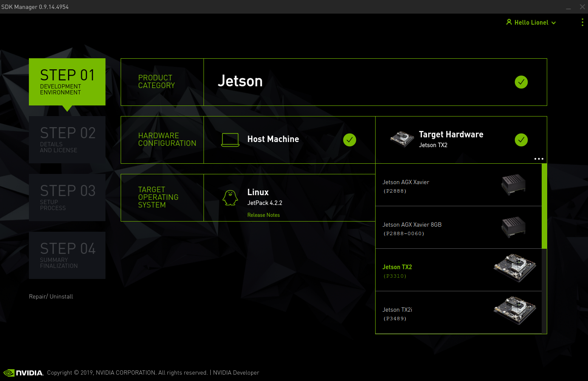Click the Hardware Configuration label

[x=167, y=139]
